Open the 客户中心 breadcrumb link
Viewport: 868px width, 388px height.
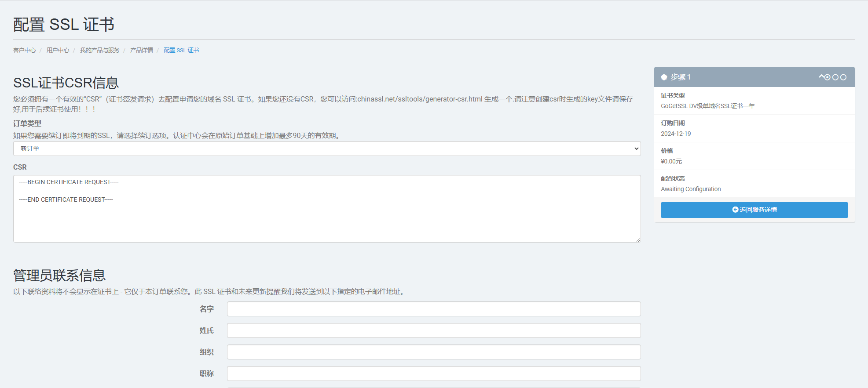[24, 50]
